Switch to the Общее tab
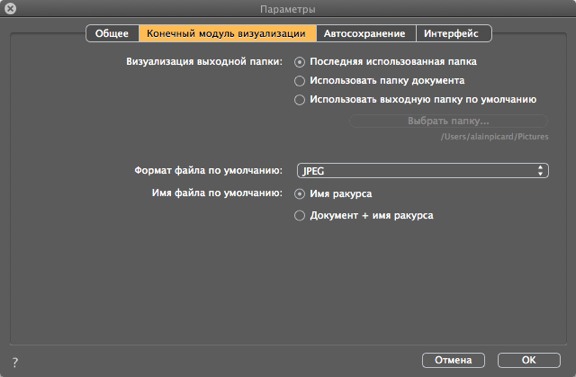Image resolution: width=576 pixels, height=377 pixels. click(x=112, y=33)
